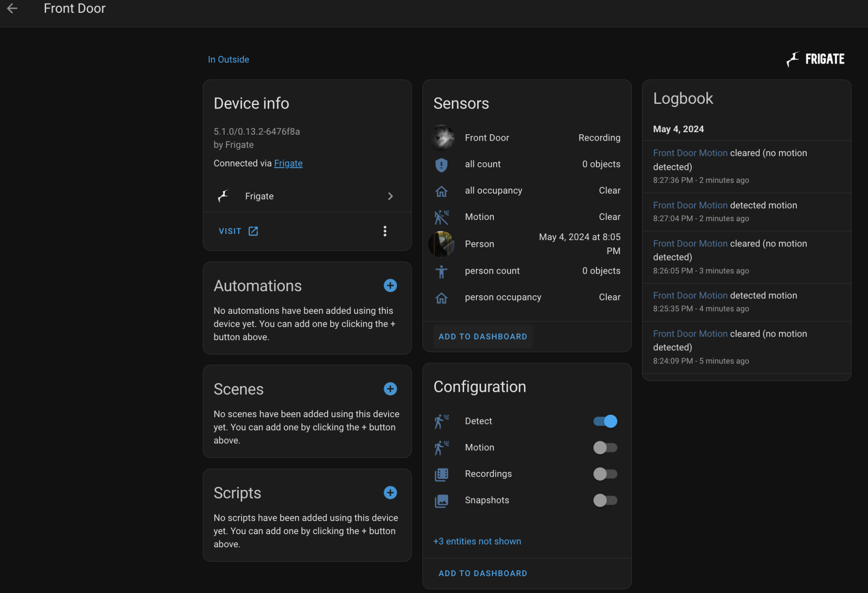Viewport: 868px width, 593px height.
Task: Enable the Recordings toggle
Action: (605, 474)
